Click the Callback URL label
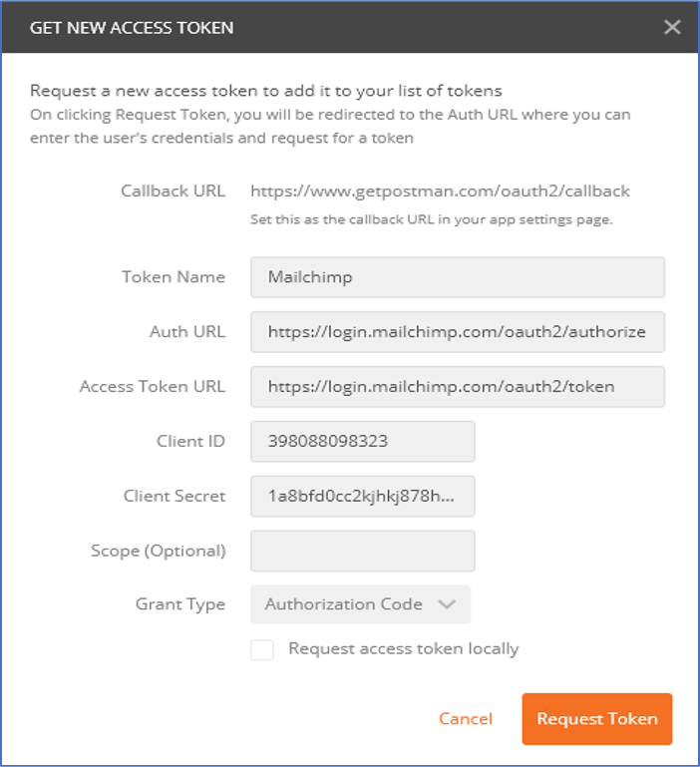The height and width of the screenshot is (767, 700). (174, 191)
